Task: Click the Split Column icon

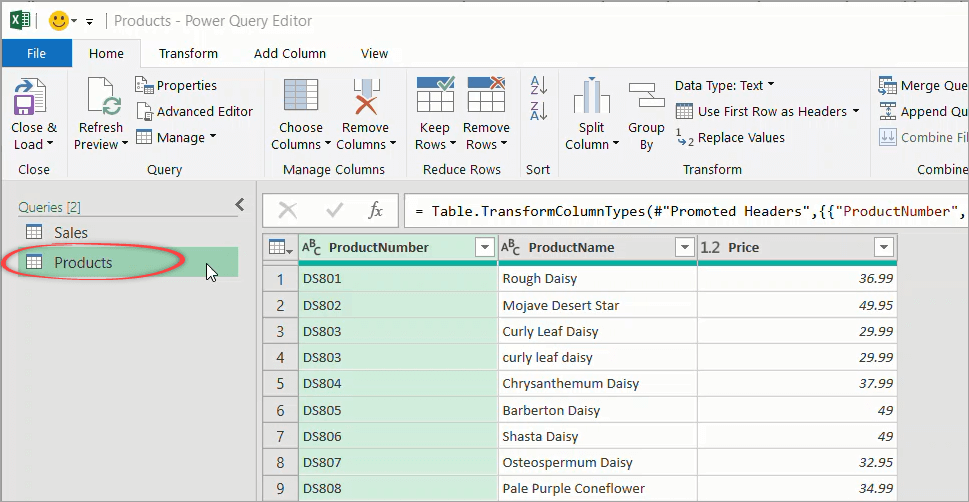Action: [x=591, y=98]
